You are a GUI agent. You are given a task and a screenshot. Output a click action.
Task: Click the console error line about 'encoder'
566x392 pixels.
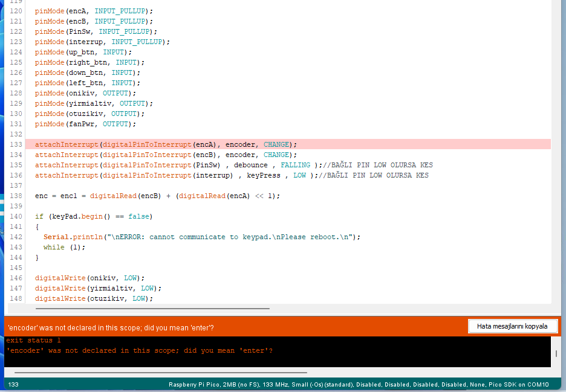(x=139, y=351)
